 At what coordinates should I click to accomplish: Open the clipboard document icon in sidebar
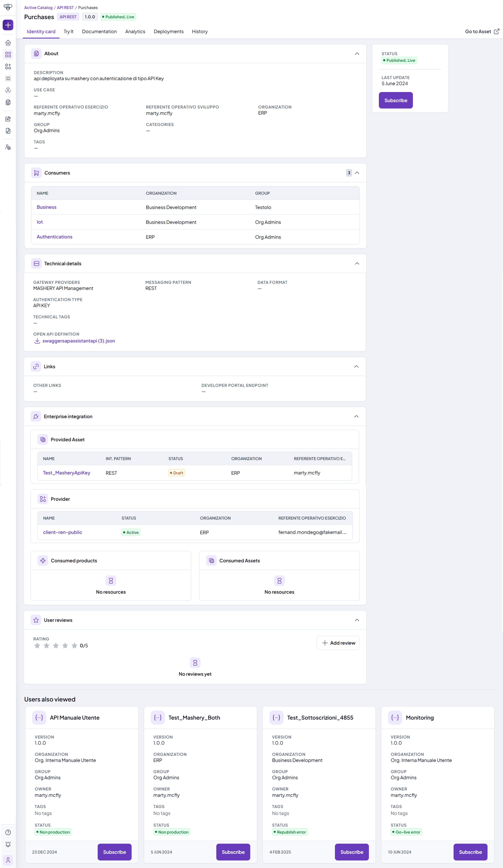[8, 102]
